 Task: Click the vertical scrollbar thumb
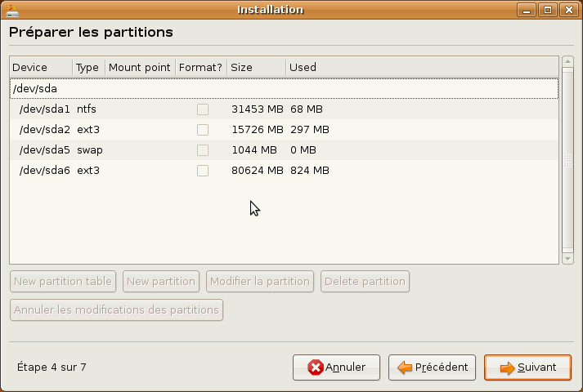567,160
